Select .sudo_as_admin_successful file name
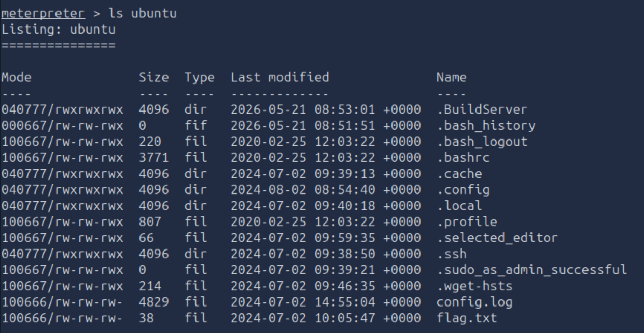The width and height of the screenshot is (644, 333). 531,270
